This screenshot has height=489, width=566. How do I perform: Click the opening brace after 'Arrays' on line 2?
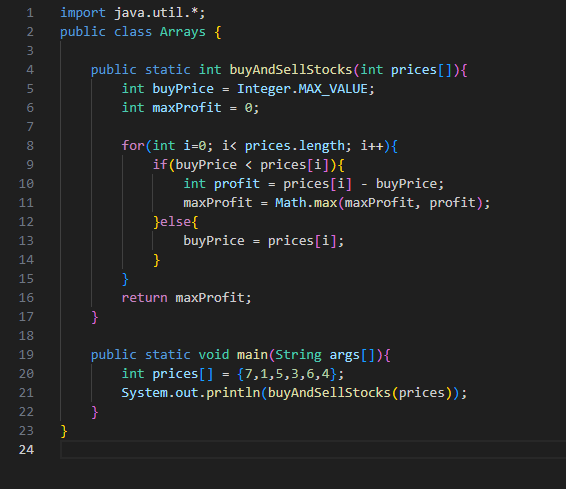pyautogui.click(x=218, y=32)
